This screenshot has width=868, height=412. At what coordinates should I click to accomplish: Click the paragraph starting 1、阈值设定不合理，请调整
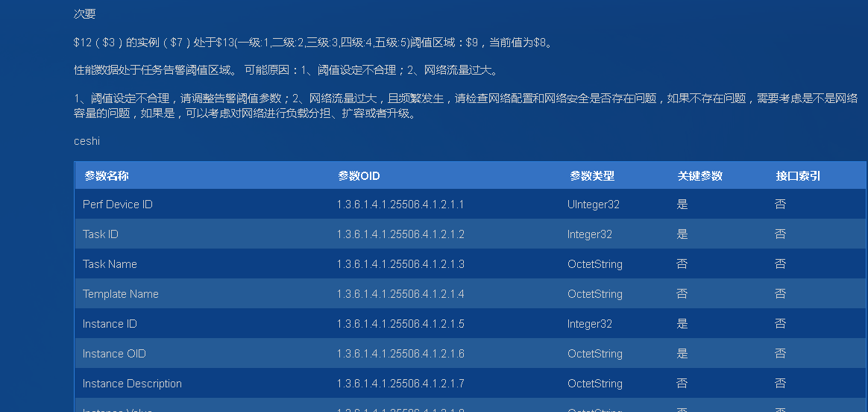(x=466, y=106)
